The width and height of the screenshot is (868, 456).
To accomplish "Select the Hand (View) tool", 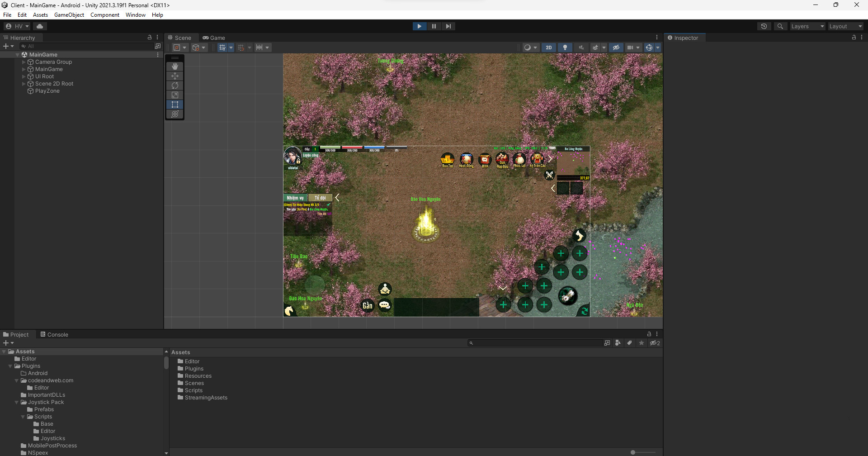I will click(x=175, y=66).
